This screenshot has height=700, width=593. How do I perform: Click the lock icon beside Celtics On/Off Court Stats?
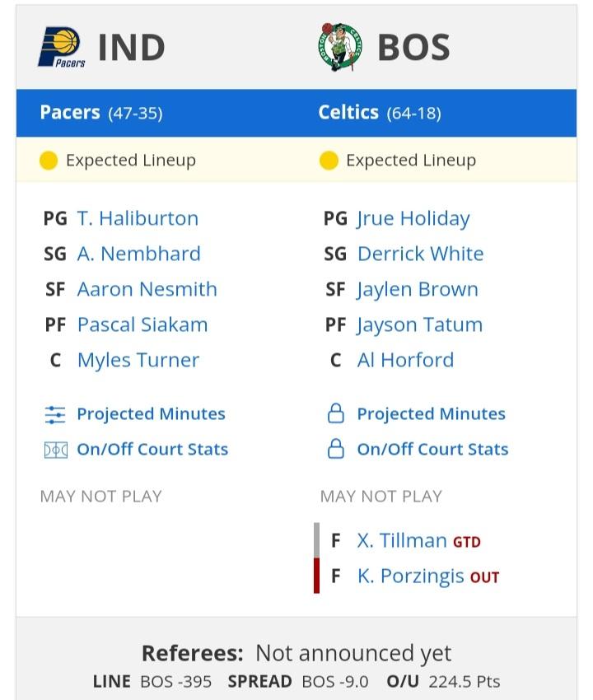click(336, 449)
